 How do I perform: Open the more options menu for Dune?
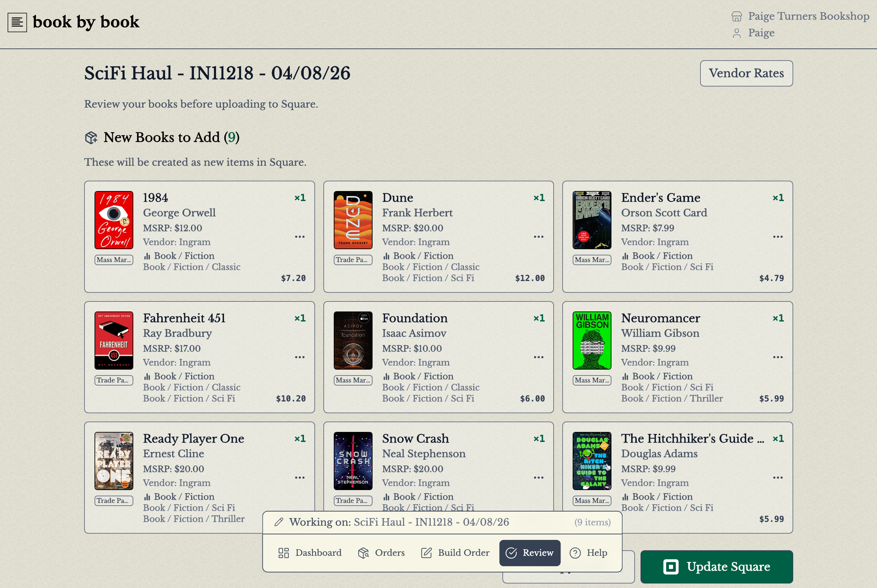pos(539,237)
